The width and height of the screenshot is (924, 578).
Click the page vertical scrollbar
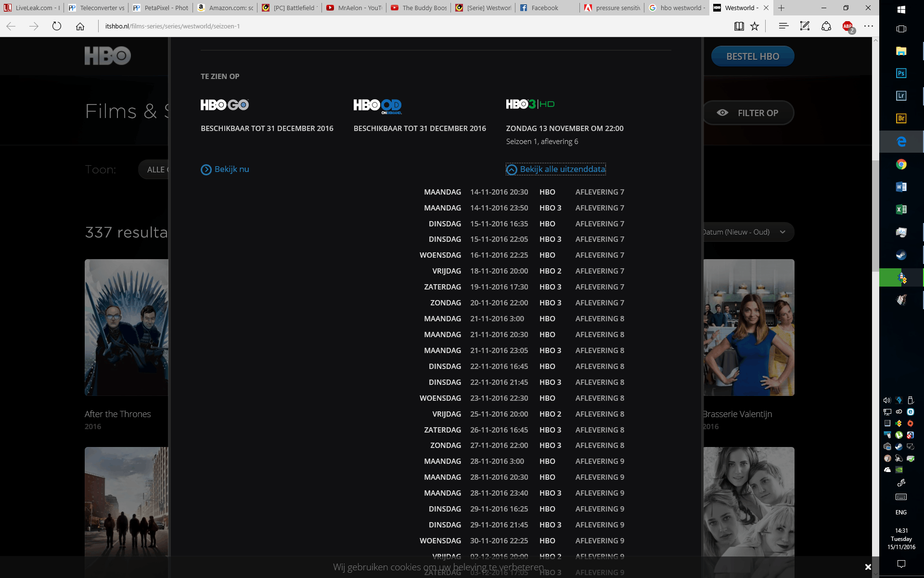click(x=875, y=217)
